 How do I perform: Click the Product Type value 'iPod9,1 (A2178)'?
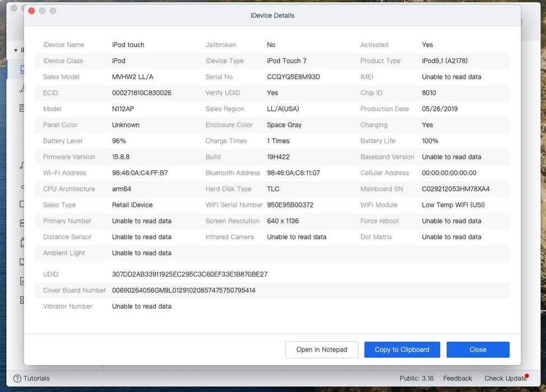(445, 61)
